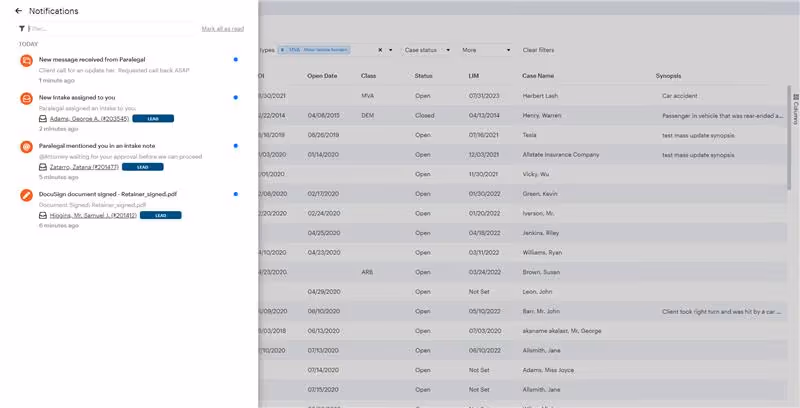The width and height of the screenshot is (800, 408).
Task: Open 'New message received from Paralegal' notification
Action: 92,60
